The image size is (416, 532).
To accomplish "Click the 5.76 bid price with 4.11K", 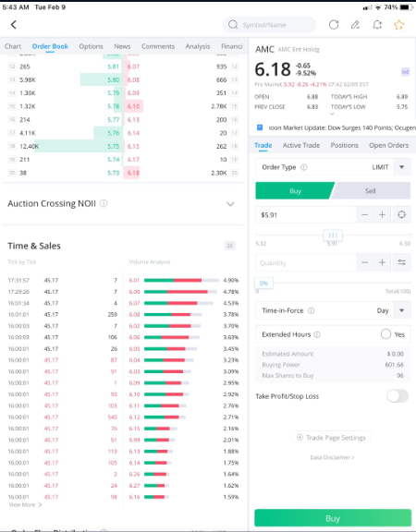I will point(114,133).
